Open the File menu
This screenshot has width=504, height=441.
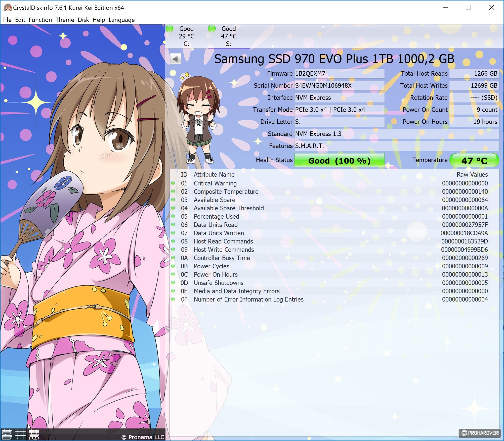7,20
